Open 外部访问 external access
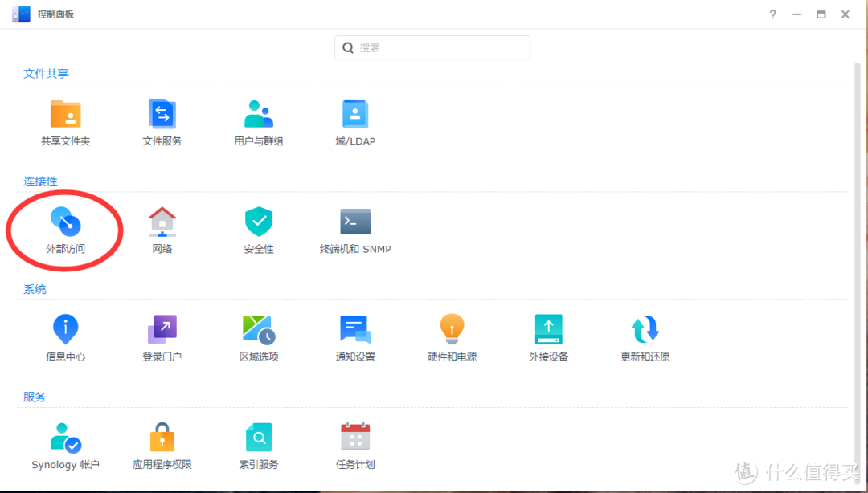 click(65, 222)
